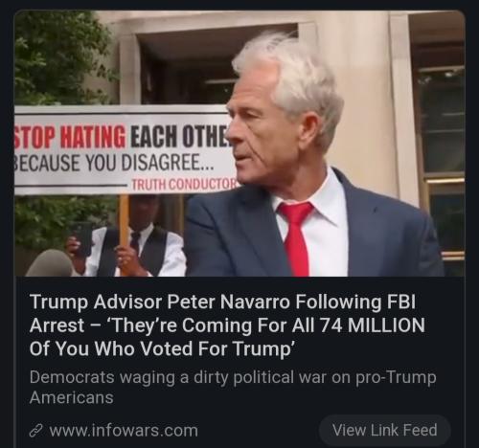Screen dimensions: 479x448
Task: Click the 'Of You Who Voted For Trump' line
Action: 162,348
